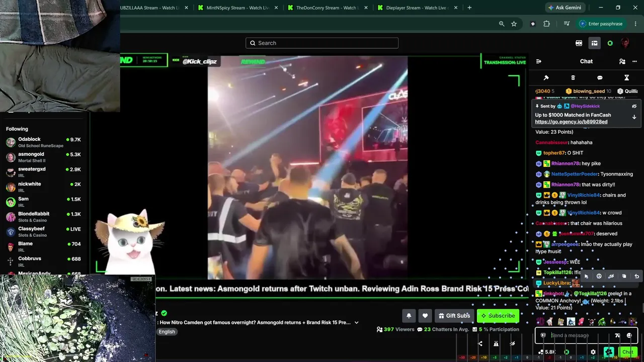The height and width of the screenshot is (362, 644).
Task: Click the green Subscribe button
Action: coord(498,316)
